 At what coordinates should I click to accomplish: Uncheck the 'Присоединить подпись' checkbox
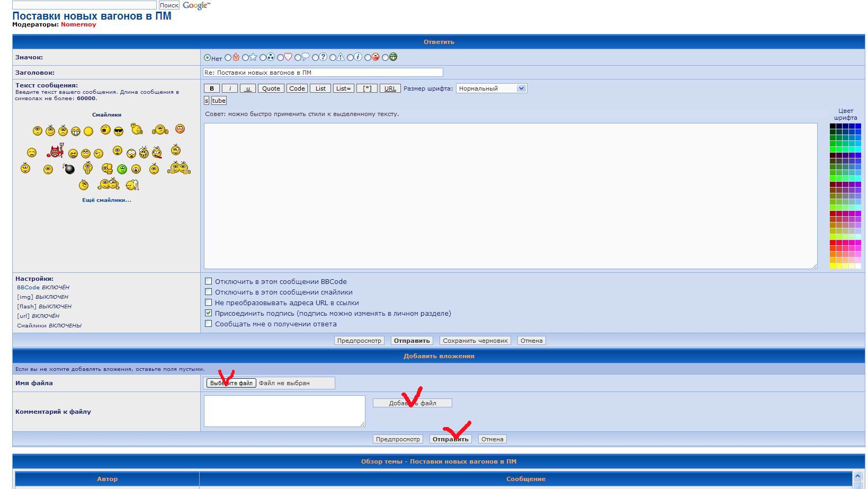click(x=209, y=313)
